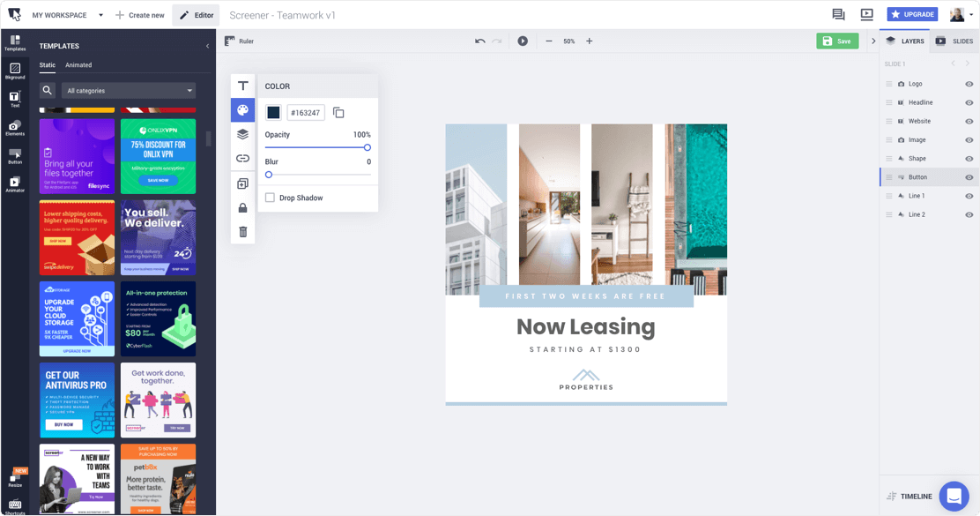This screenshot has height=516, width=980.
Task: Open the chat support bubble
Action: pos(954,496)
